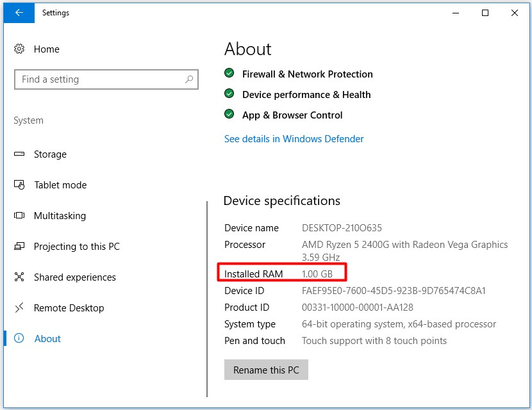Click green check beside Device performance & Health
This screenshot has width=532, height=410.
click(229, 94)
